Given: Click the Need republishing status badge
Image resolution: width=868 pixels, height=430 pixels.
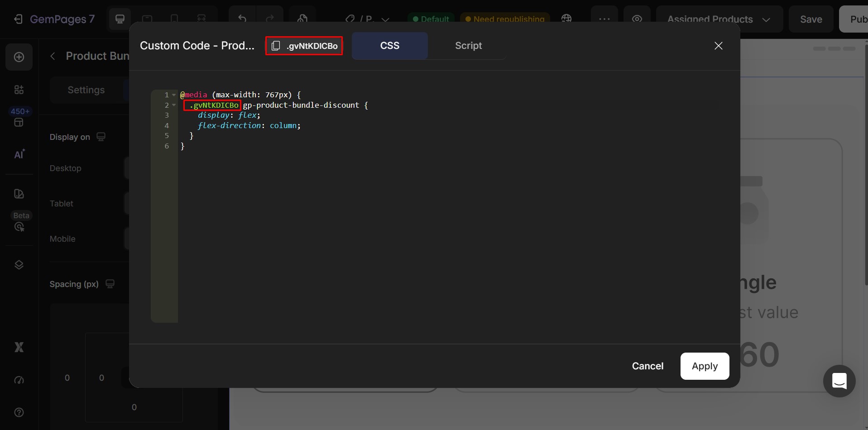Looking at the screenshot, I should click(x=505, y=19).
